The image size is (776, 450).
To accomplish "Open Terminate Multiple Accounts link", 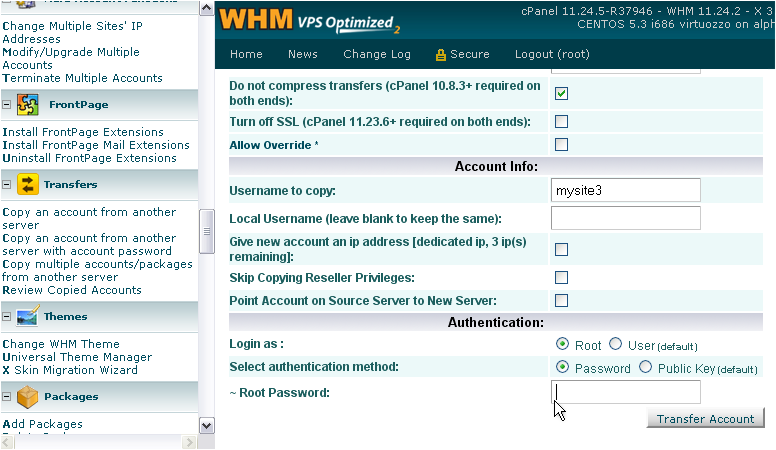I will point(82,78).
